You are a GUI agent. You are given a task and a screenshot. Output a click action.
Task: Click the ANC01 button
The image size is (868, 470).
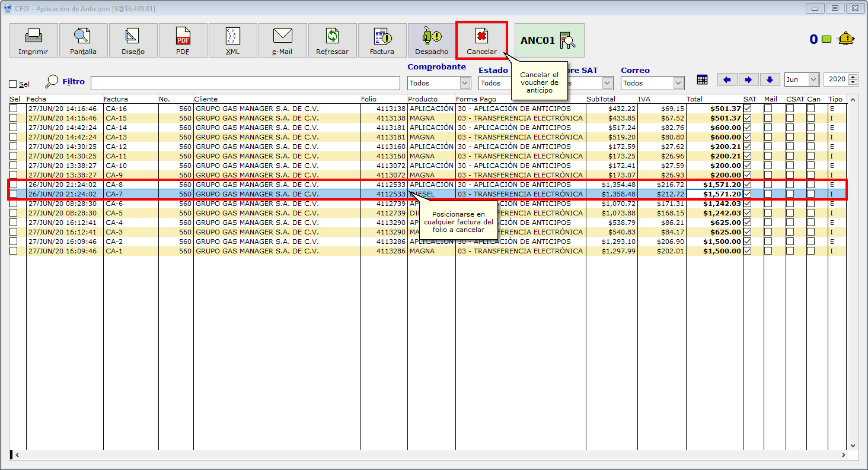549,40
